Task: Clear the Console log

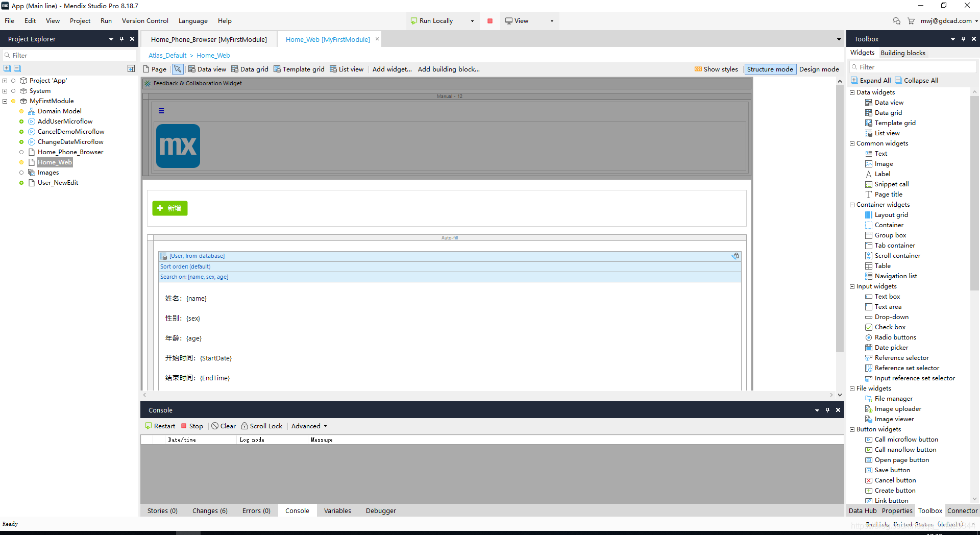Action: click(224, 426)
